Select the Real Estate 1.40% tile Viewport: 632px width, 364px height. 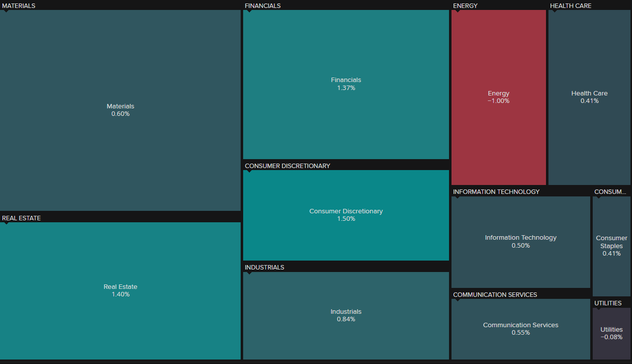(x=120, y=290)
